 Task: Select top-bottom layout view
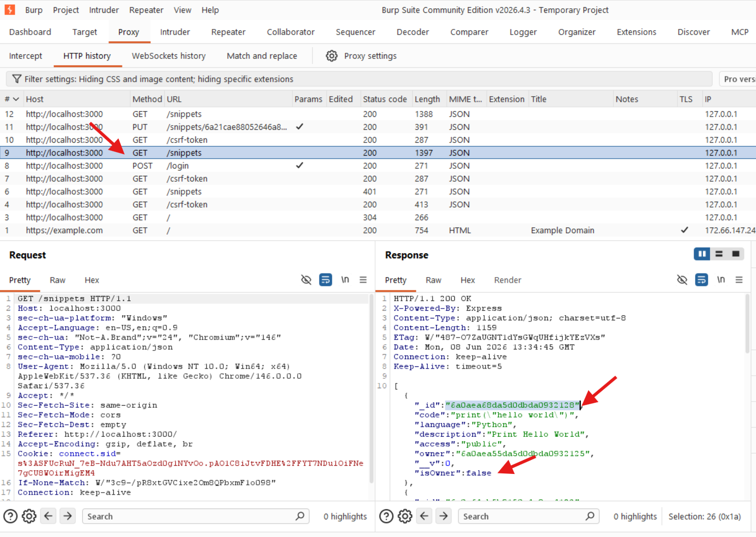(719, 254)
